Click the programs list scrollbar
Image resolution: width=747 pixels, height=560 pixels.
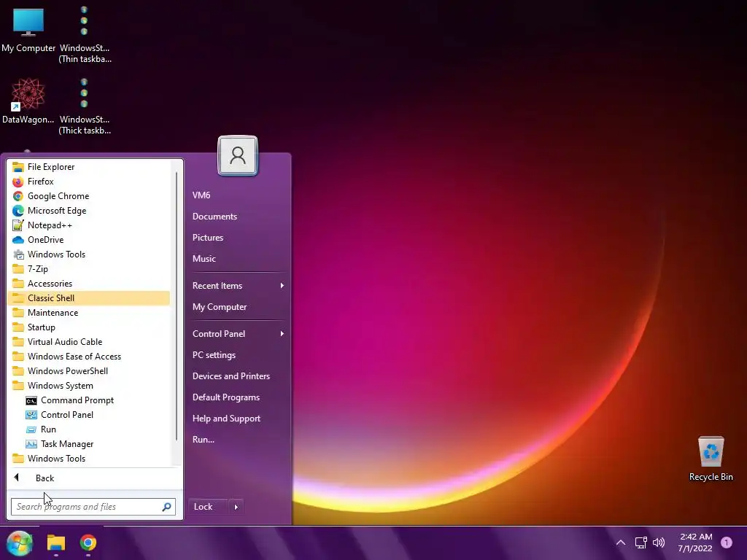[x=177, y=305]
